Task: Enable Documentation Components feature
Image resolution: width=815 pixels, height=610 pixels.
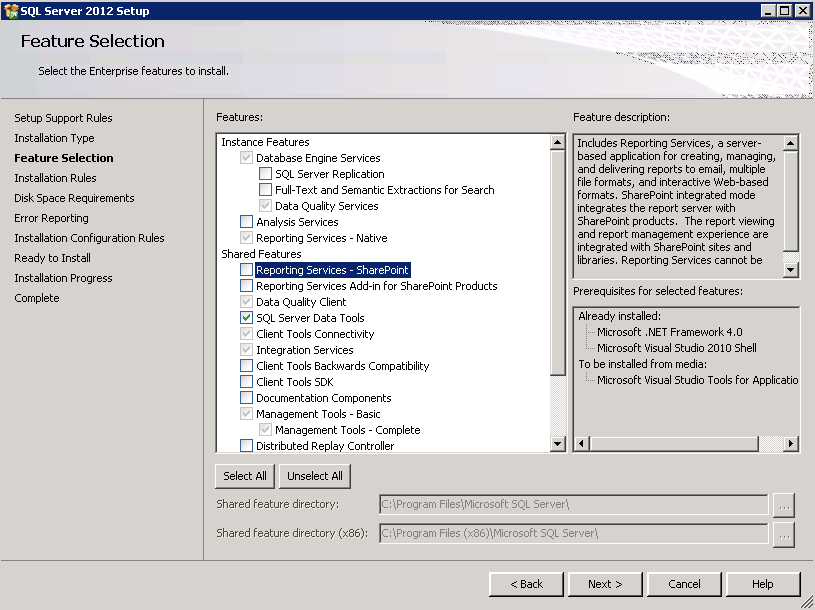Action: [246, 398]
